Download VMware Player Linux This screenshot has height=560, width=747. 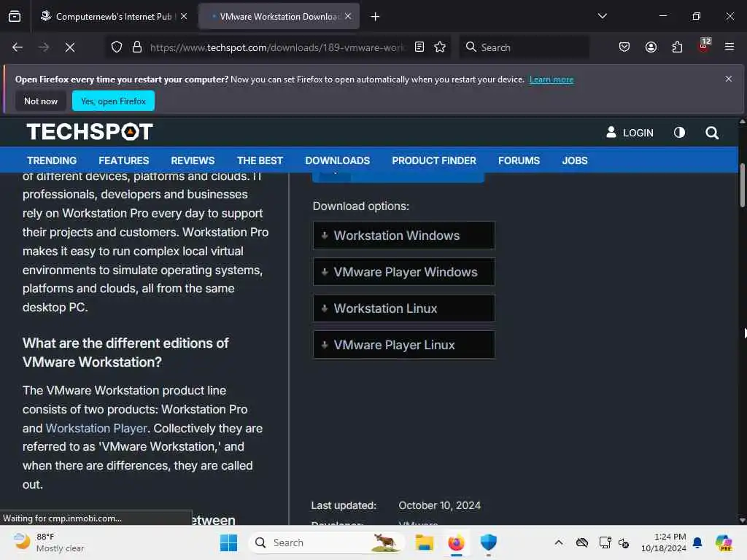point(404,345)
